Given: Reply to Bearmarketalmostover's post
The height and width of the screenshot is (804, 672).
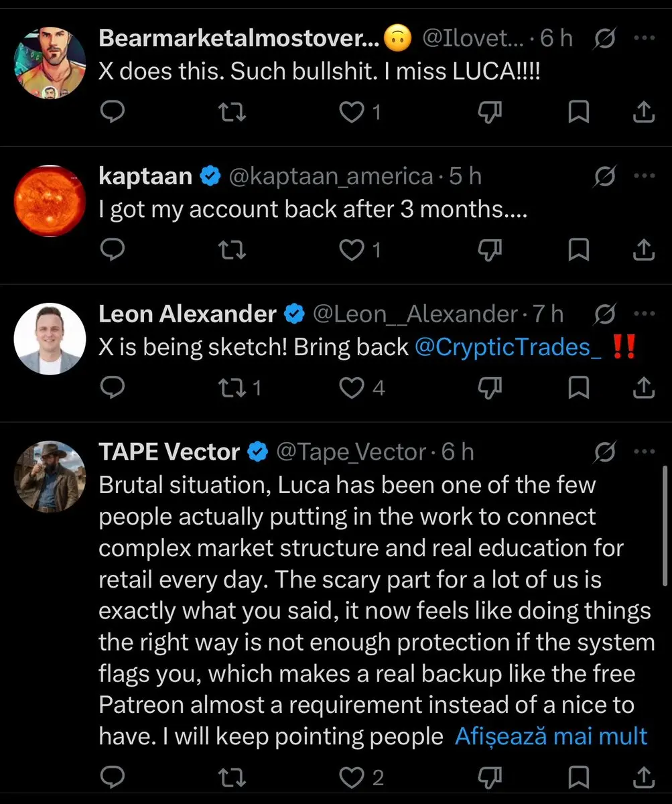Looking at the screenshot, I should point(113,113).
